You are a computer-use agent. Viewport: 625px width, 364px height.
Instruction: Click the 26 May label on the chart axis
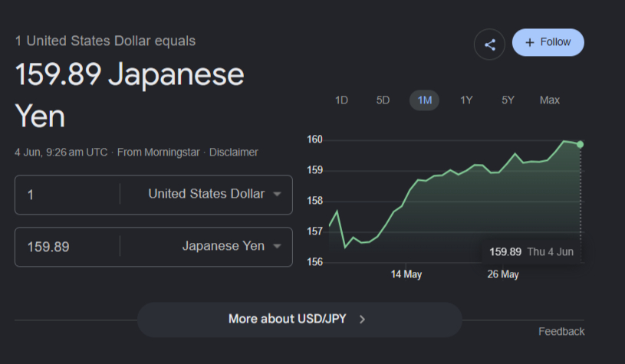click(x=503, y=274)
